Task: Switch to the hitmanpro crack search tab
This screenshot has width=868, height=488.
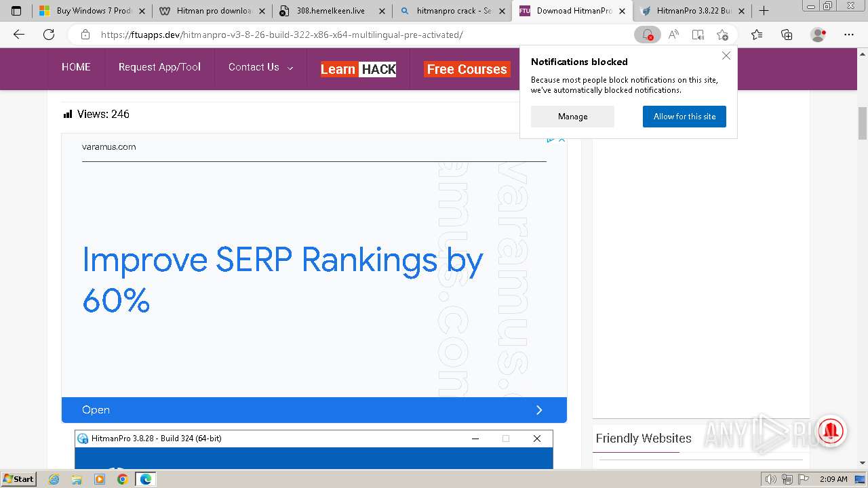Action: pos(452,11)
